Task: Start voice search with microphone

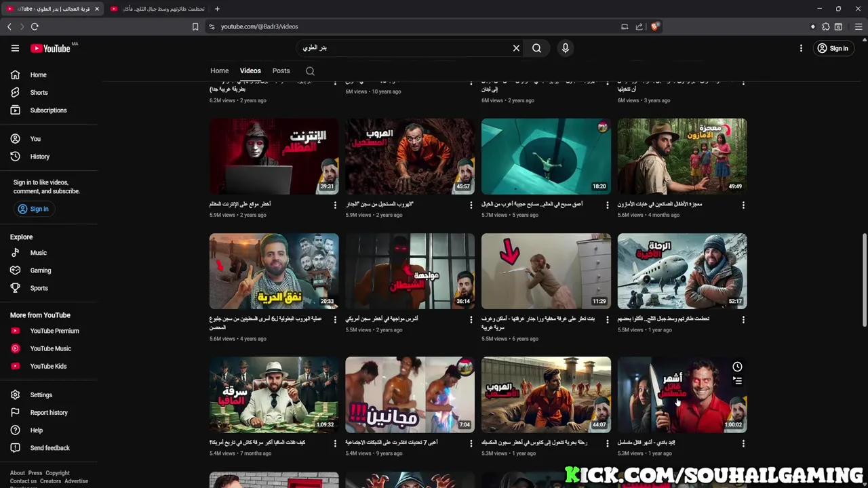Action: click(565, 48)
